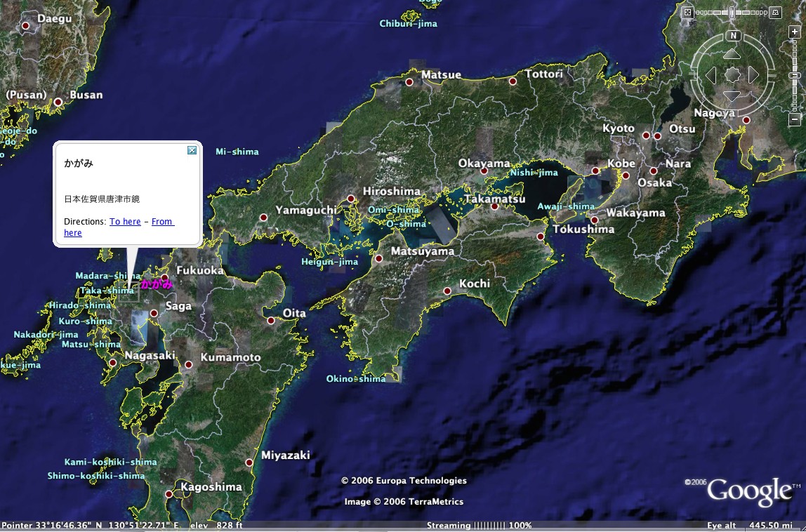Click the かがみ placemark label in magenta
The image size is (806, 532).
point(157,284)
